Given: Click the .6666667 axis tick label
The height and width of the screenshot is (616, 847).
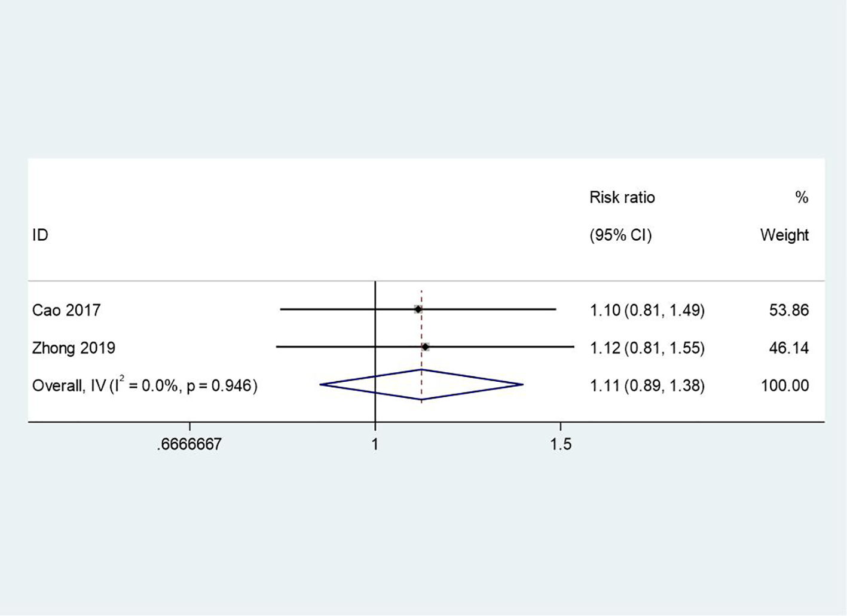Looking at the screenshot, I should 189,444.
